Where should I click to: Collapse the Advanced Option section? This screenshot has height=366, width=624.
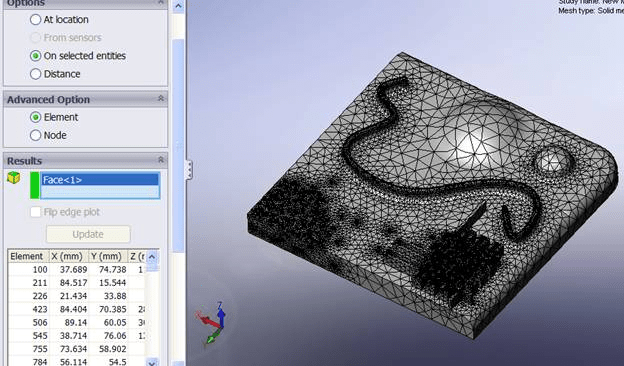[x=161, y=98]
